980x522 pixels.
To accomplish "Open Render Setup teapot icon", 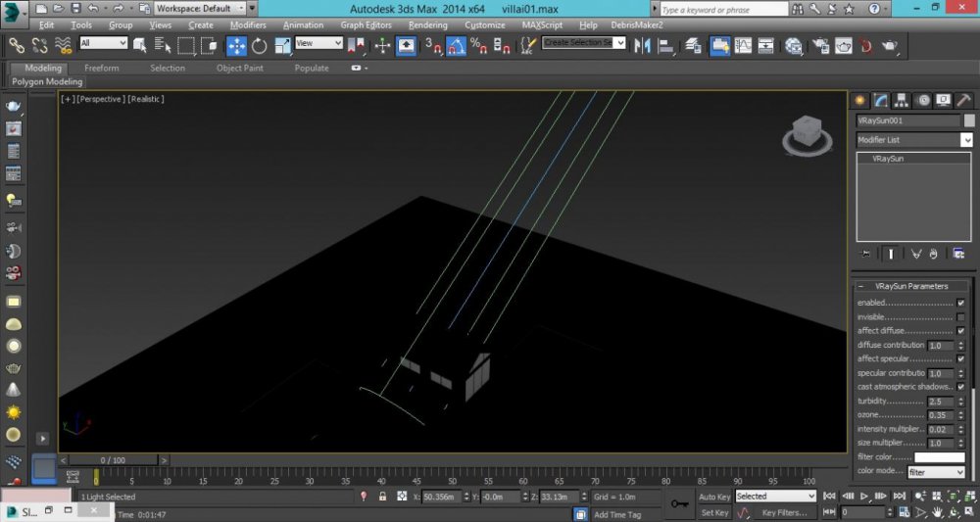I will 818,45.
